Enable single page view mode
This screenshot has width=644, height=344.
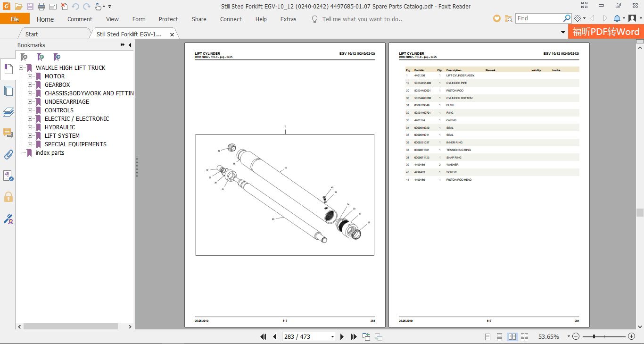(488, 337)
